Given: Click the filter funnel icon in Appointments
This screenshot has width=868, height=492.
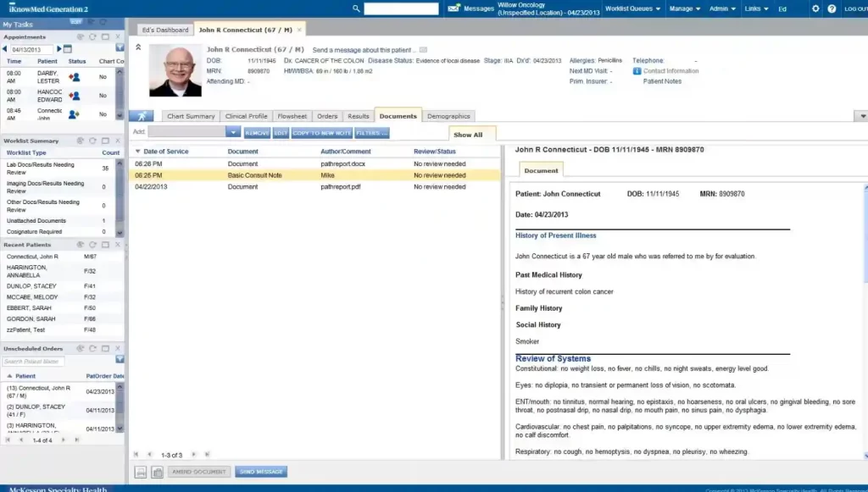Looking at the screenshot, I should 120,48.
